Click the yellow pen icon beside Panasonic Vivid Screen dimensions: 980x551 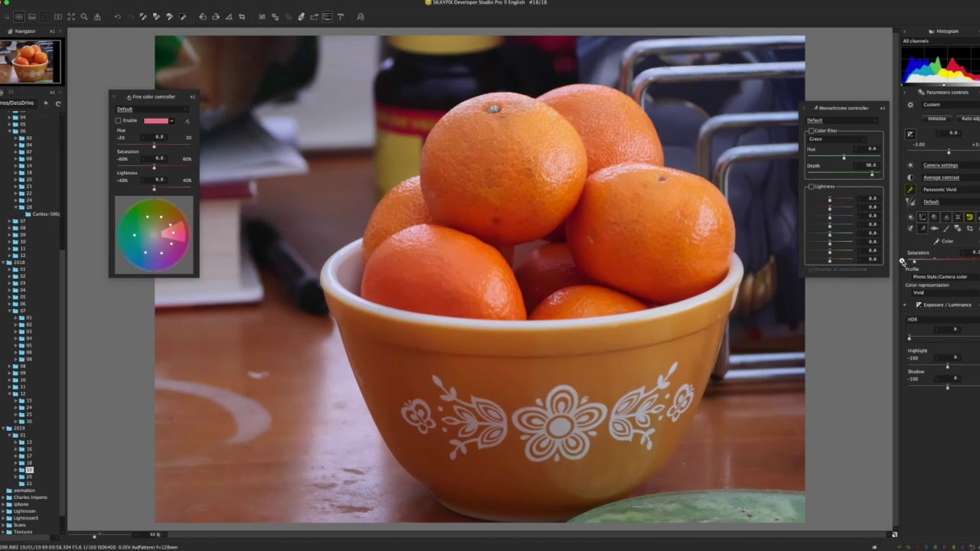[x=910, y=189]
